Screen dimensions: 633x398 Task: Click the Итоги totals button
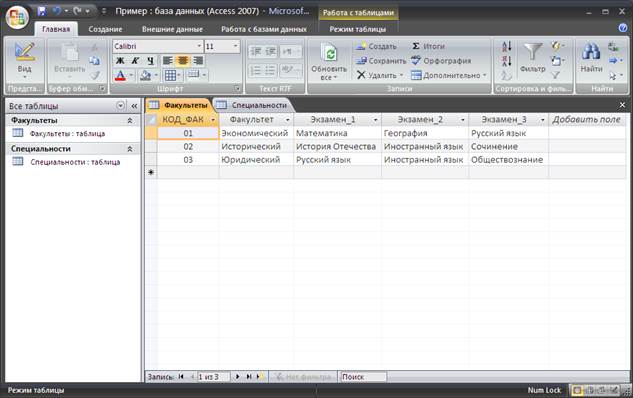click(428, 46)
